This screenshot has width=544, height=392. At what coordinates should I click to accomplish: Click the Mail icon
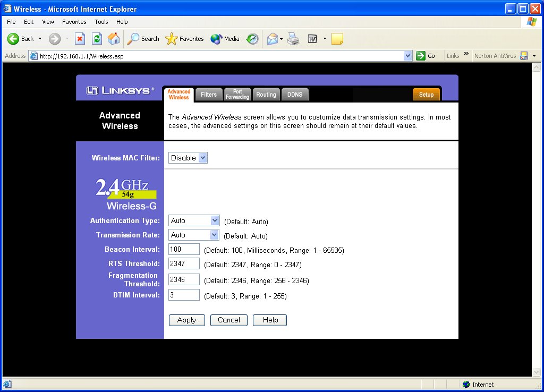pyautogui.click(x=272, y=38)
